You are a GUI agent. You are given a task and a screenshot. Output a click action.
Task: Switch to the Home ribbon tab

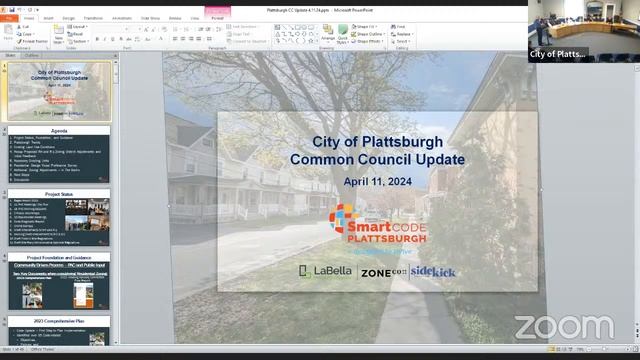click(x=29, y=18)
